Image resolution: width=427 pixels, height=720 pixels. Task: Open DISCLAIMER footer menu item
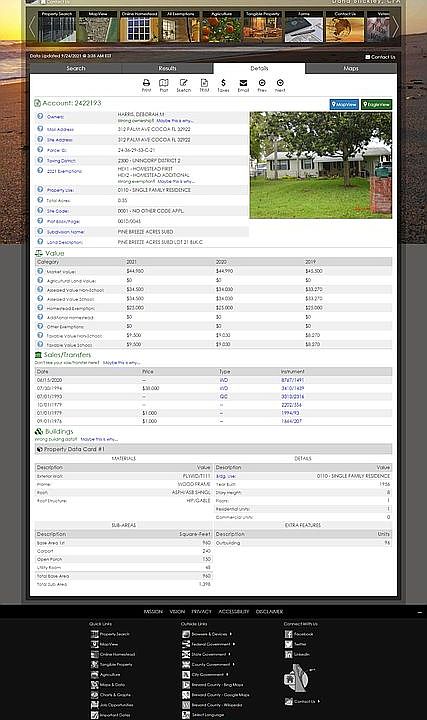(269, 612)
